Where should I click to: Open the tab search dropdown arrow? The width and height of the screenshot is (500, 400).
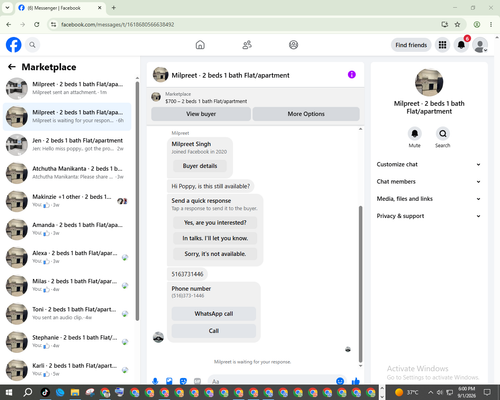pos(7,8)
